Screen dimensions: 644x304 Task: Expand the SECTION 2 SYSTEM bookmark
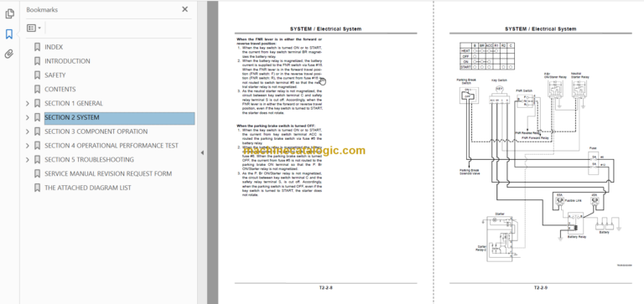(28, 118)
